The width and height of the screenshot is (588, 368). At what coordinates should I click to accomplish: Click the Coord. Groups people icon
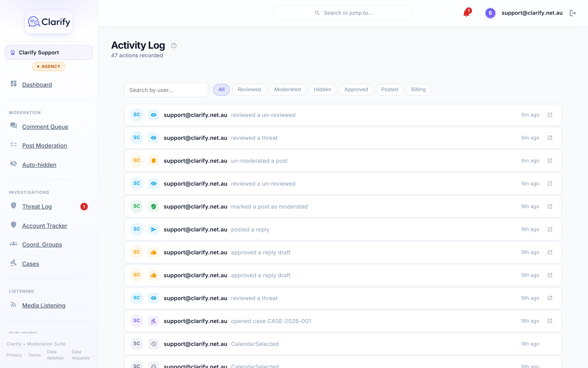coord(14,244)
